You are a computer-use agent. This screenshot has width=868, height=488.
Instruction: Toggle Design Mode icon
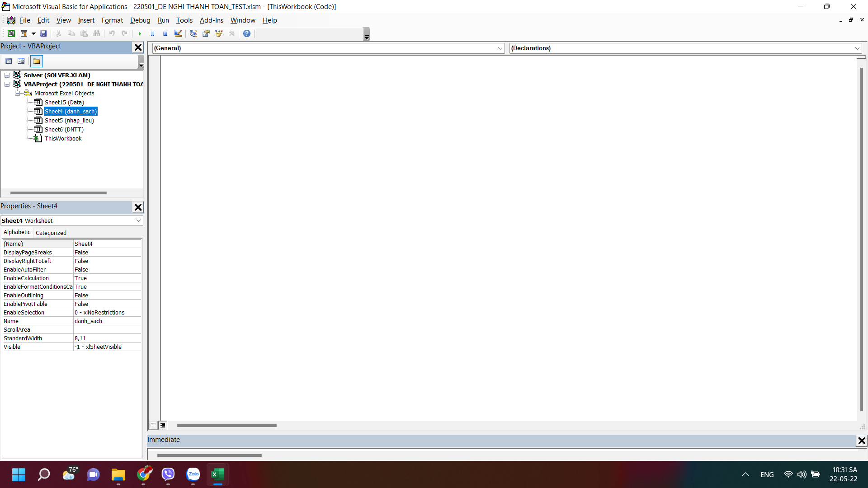(x=178, y=33)
